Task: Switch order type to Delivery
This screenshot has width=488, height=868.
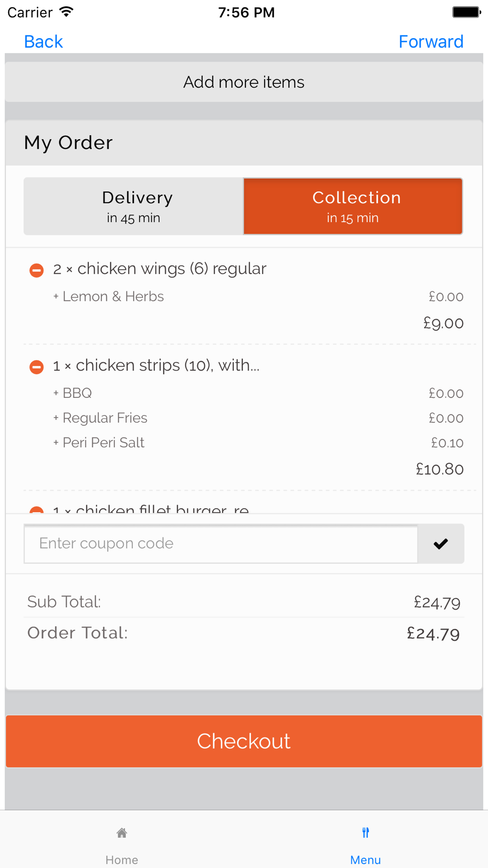Action: tap(134, 206)
